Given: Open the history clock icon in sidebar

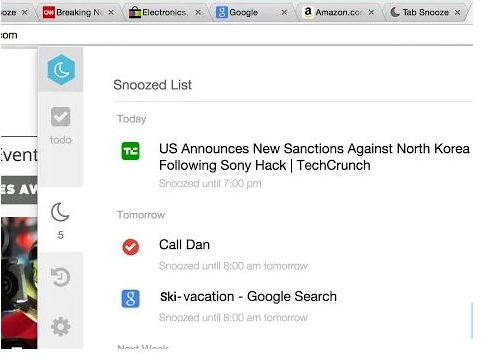Looking at the screenshot, I should point(61,277).
